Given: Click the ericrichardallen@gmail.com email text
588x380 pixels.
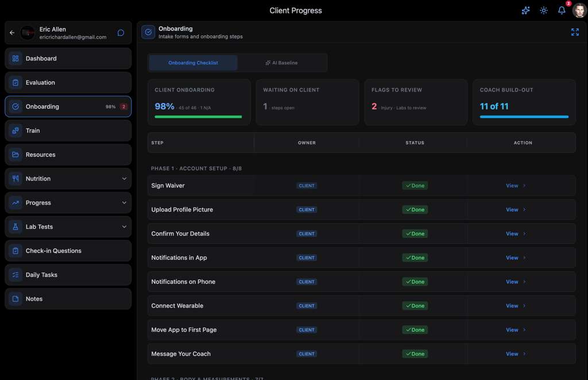Looking at the screenshot, I should tap(73, 37).
